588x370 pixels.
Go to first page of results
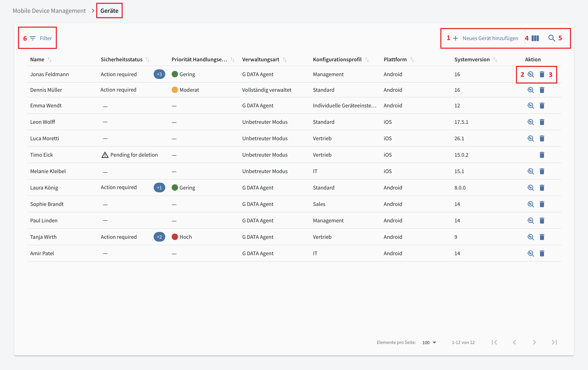(x=495, y=342)
